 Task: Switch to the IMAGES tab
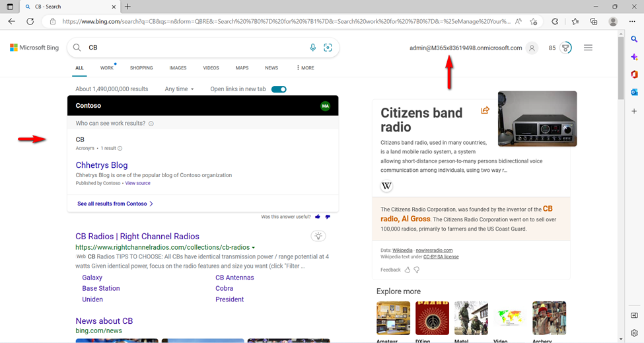[178, 68]
